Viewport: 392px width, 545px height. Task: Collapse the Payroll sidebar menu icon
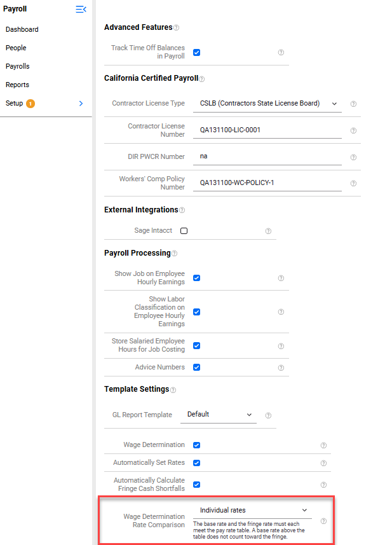[81, 10]
